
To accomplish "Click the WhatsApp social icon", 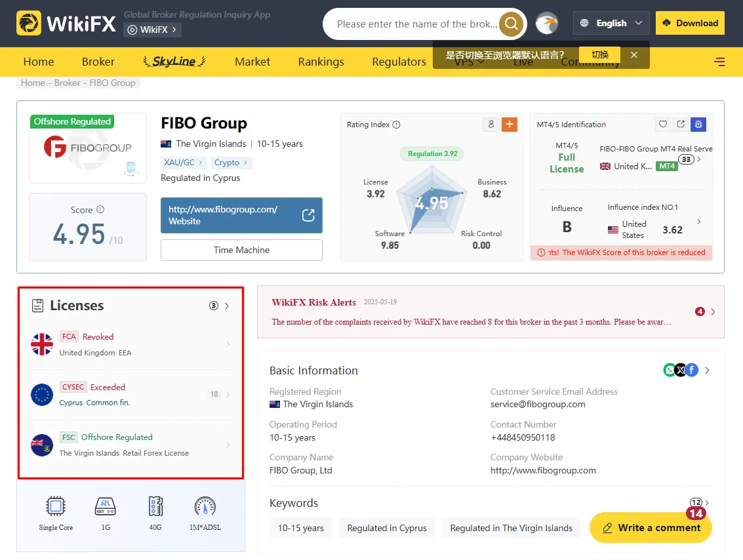I will tap(669, 370).
